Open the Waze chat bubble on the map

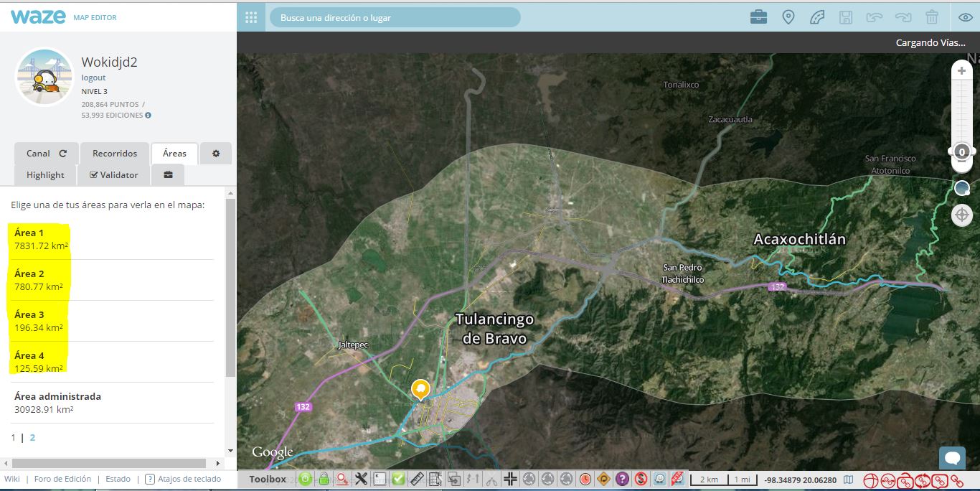pyautogui.click(x=952, y=457)
